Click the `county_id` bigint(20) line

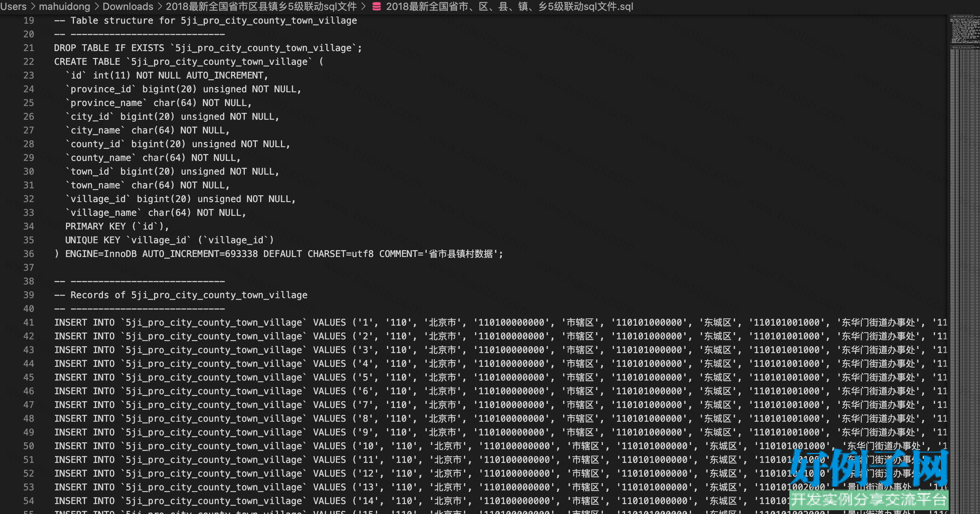(x=178, y=144)
